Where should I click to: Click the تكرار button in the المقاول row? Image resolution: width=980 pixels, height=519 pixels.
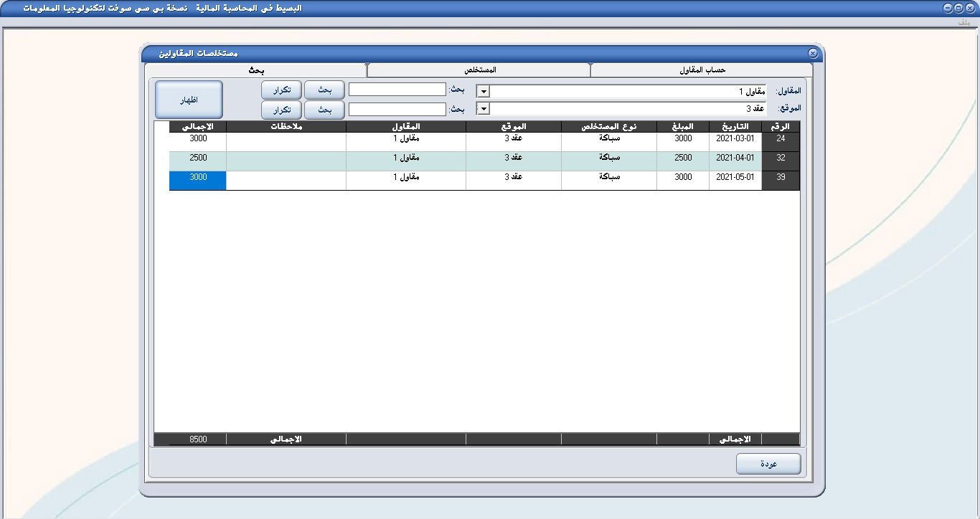coord(281,90)
